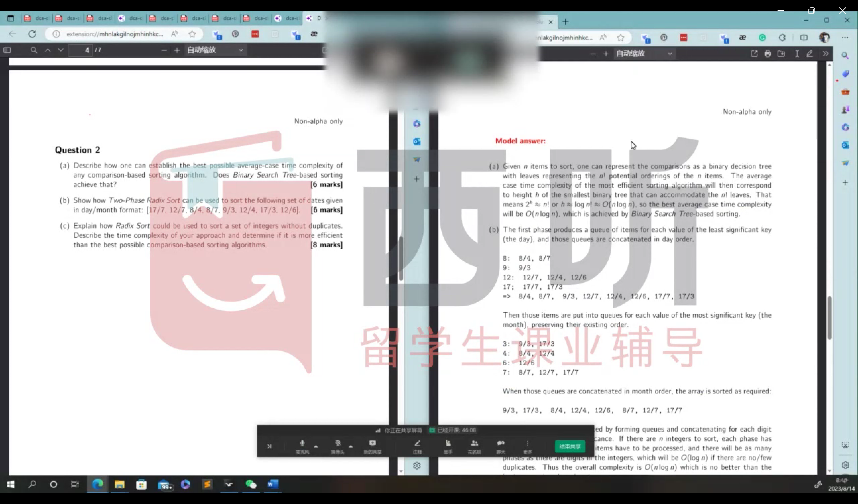Print the PDF in right window
858x504 pixels.
click(768, 54)
